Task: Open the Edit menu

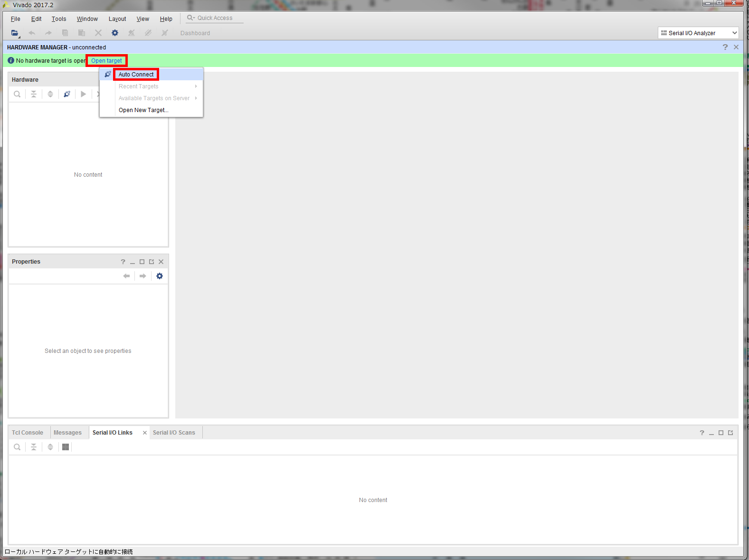Action: [37, 19]
